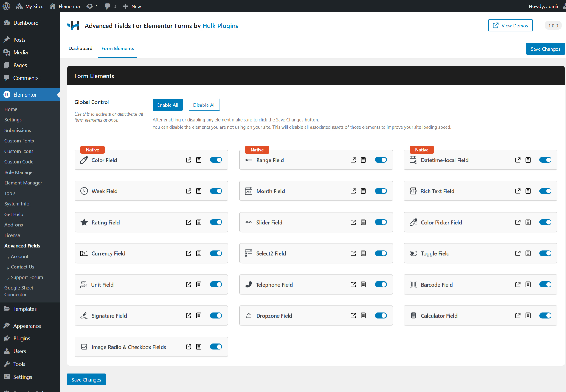This screenshot has width=566, height=392.
Task: Disable the Calculator Field toggle
Action: pyautogui.click(x=545, y=315)
